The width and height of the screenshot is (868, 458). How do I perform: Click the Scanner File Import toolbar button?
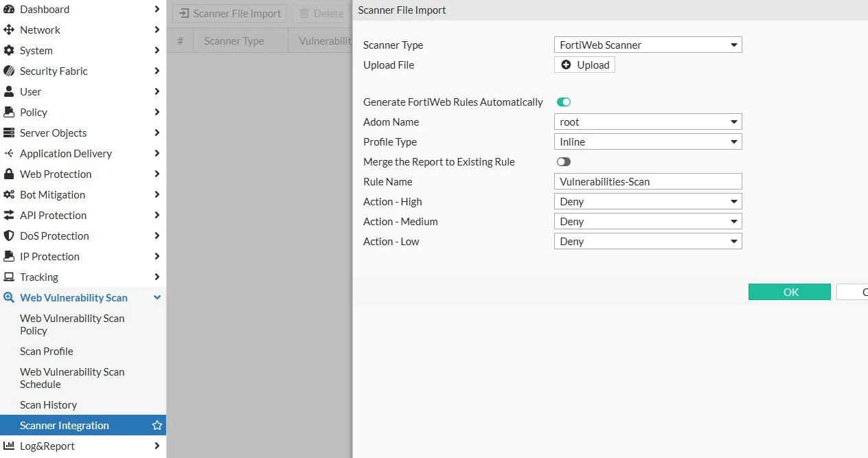coord(230,14)
